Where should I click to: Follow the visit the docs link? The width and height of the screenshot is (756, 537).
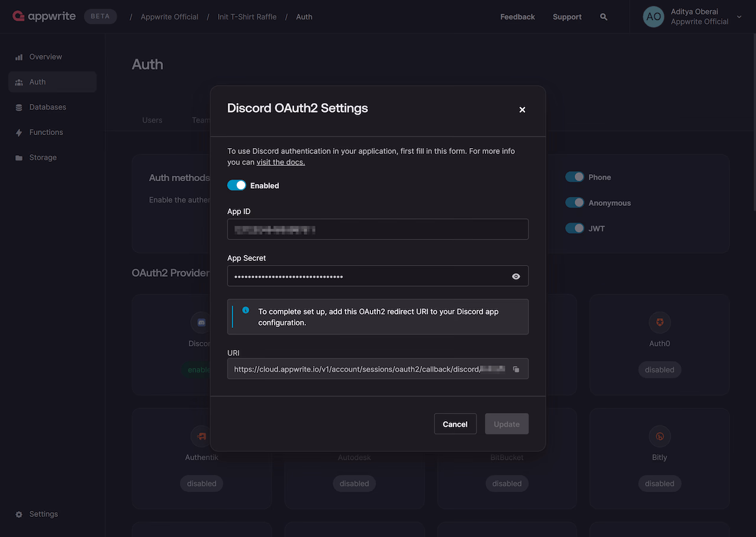pos(281,162)
